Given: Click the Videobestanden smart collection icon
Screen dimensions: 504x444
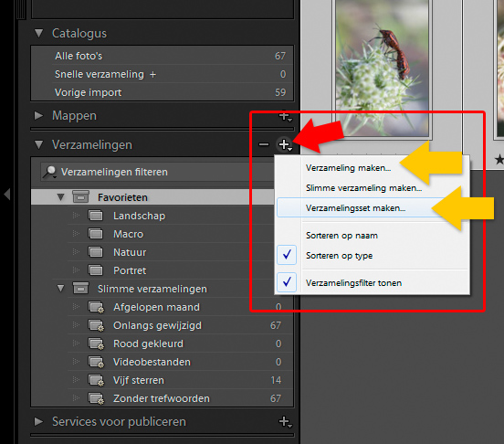Looking at the screenshot, I should [96, 363].
